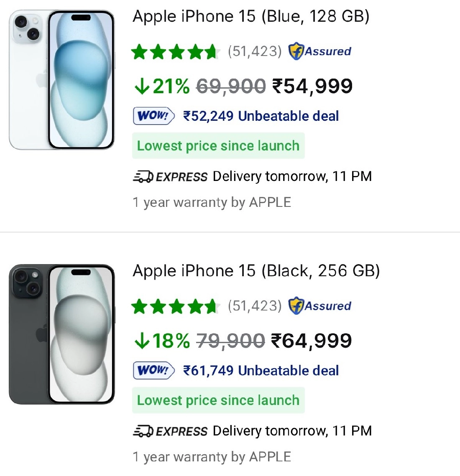Viewport: 460px width, 476px height.
Task: Click the Assured badge on the blue iPhone
Action: 320,51
